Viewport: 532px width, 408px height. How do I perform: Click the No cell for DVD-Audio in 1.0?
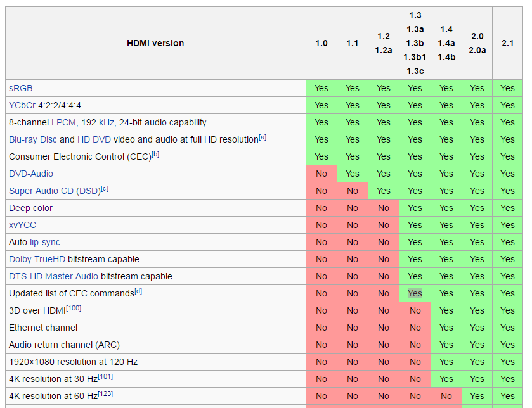coord(321,174)
